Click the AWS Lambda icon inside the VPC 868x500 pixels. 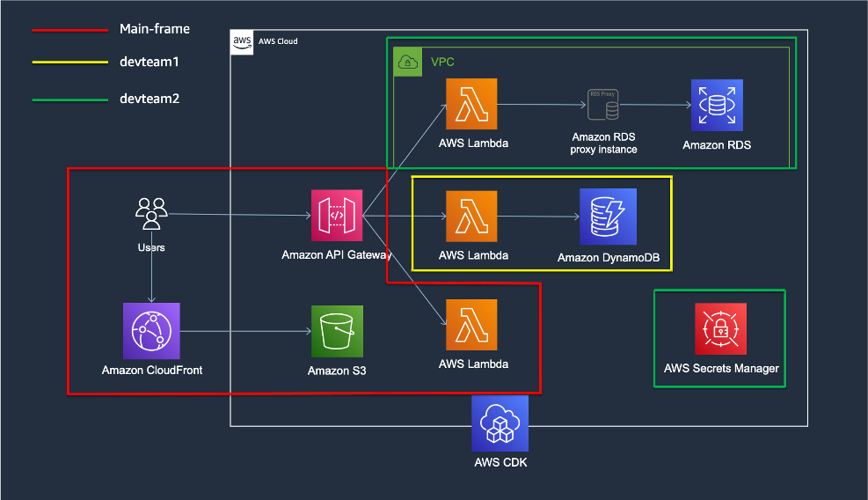(x=471, y=104)
